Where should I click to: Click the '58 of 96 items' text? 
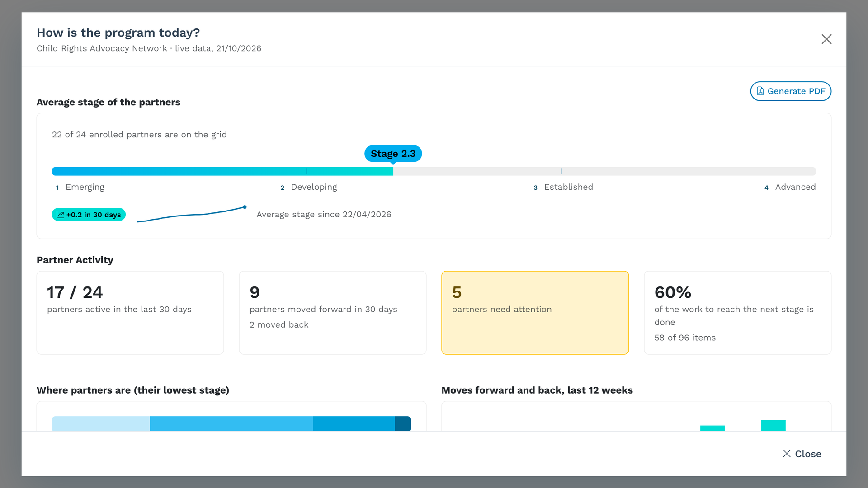click(685, 338)
